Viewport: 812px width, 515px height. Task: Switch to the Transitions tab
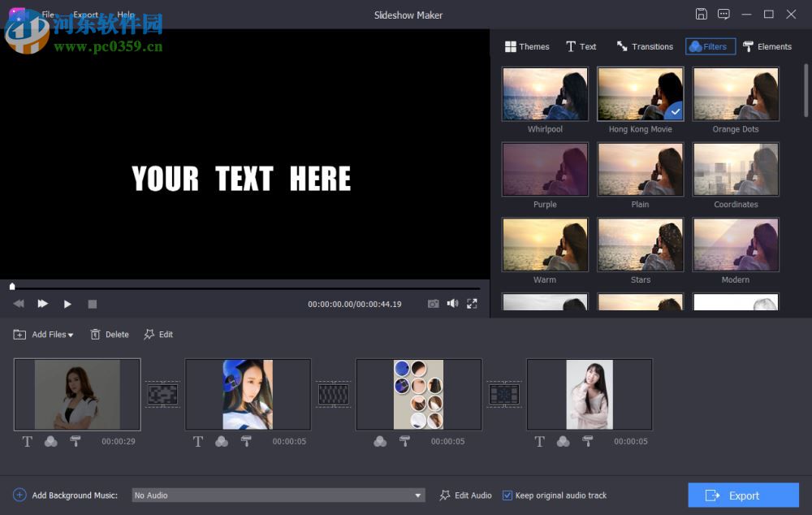pyautogui.click(x=644, y=46)
